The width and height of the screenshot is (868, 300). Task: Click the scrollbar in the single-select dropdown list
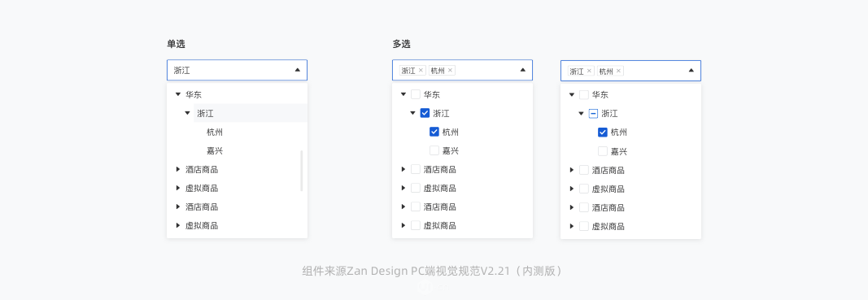pyautogui.click(x=302, y=171)
